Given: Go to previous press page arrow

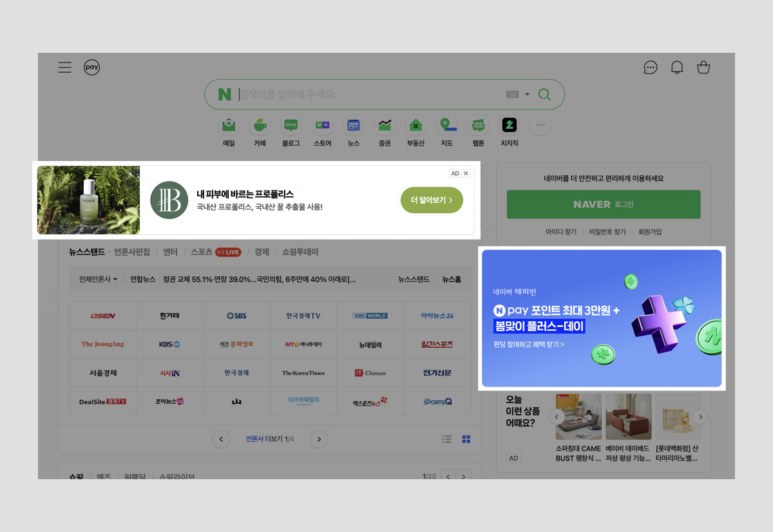Looking at the screenshot, I should coord(221,439).
